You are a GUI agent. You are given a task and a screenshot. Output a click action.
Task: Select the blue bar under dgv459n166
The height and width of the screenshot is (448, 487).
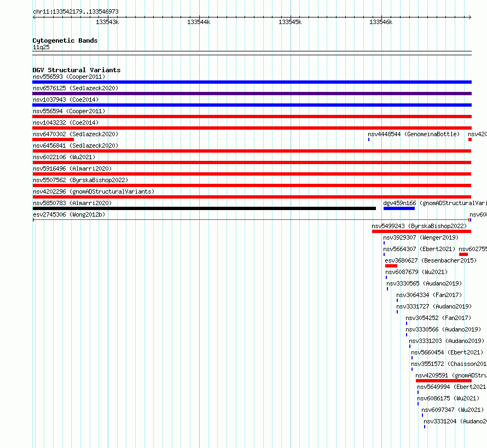pos(399,208)
